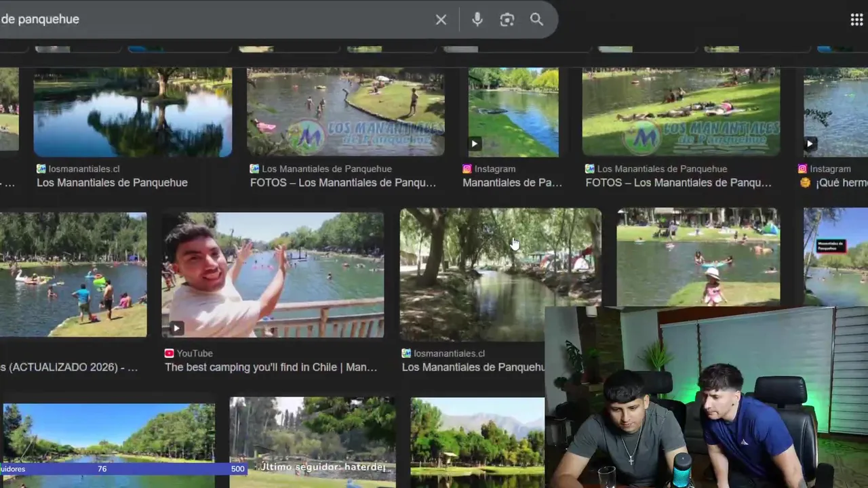Open 'The best camping you'll find in Chile' link
Screen dimensions: 868x488
(271, 367)
